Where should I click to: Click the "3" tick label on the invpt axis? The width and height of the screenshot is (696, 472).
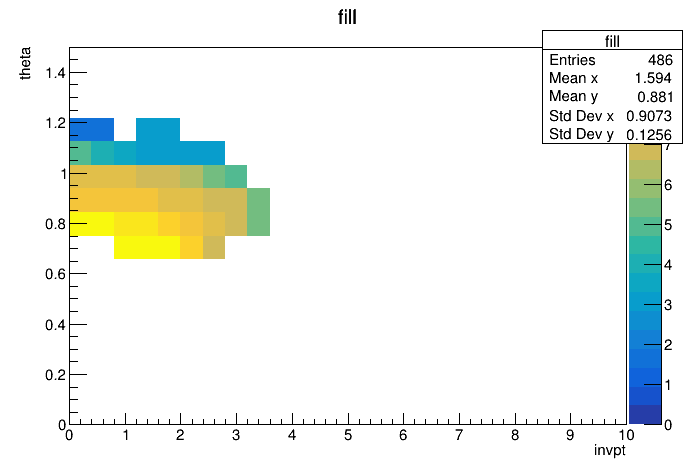tap(236, 435)
